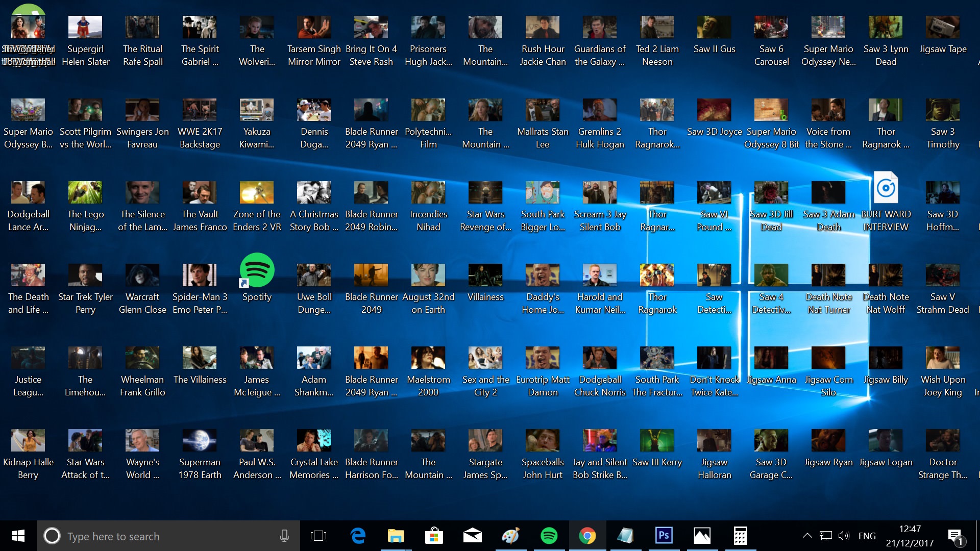Open the Action Center notifications icon

pyautogui.click(x=955, y=536)
